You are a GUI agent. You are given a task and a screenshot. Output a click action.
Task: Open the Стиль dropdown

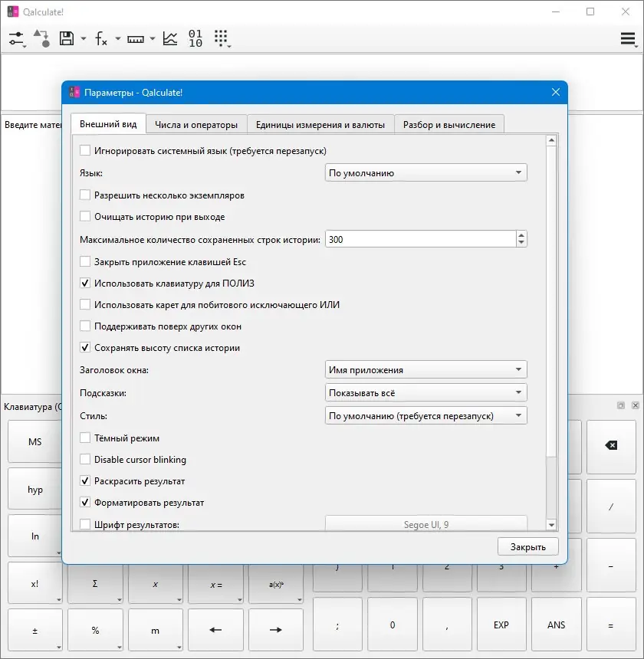(426, 415)
